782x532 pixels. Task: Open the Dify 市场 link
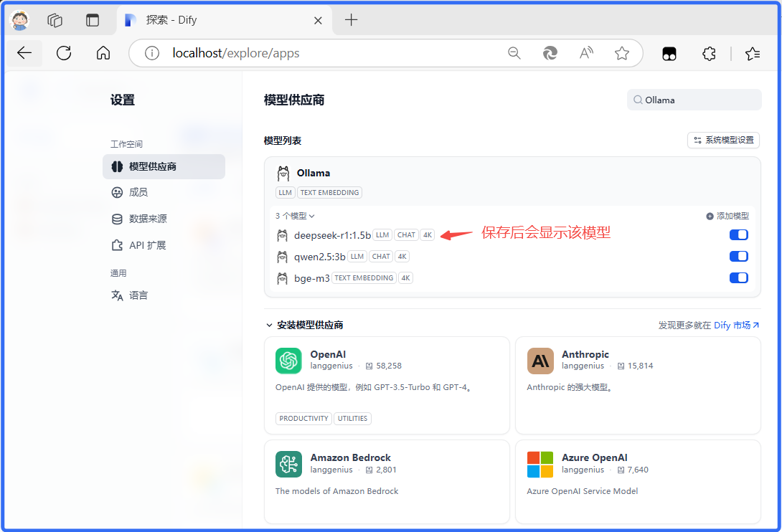click(736, 325)
